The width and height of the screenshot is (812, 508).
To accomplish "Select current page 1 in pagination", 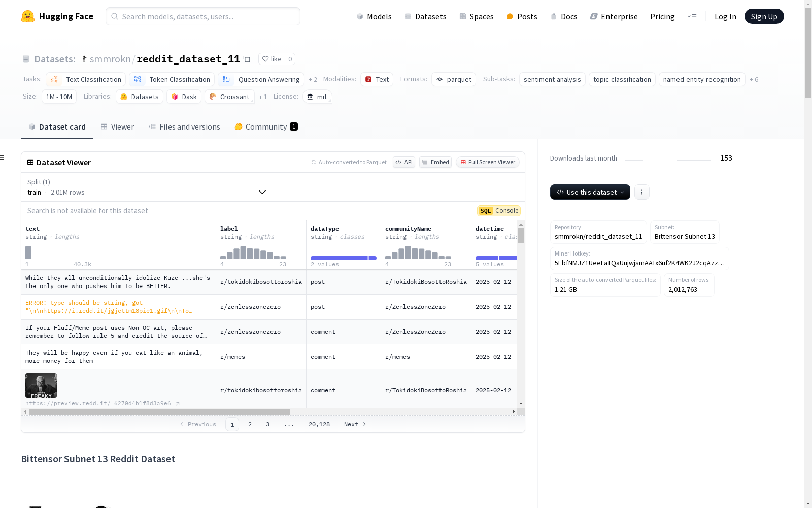I will [x=232, y=424].
